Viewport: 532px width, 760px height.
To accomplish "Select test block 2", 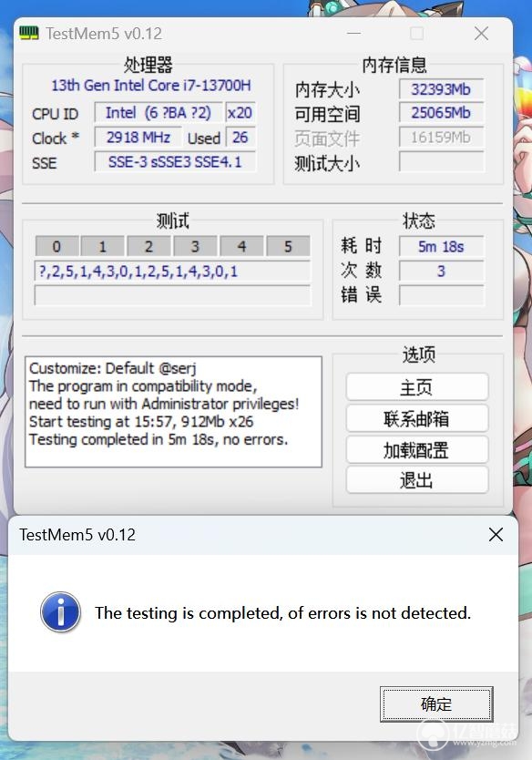I will coord(148,246).
